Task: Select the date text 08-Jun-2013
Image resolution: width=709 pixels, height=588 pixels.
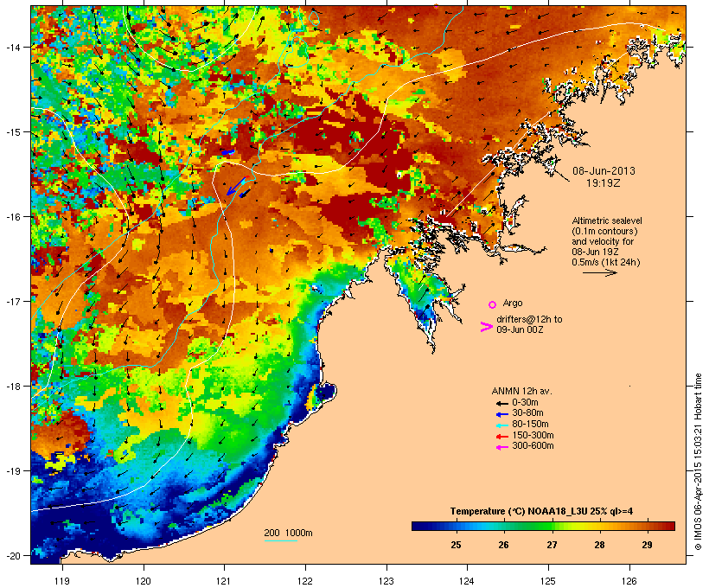Action: 604,171
